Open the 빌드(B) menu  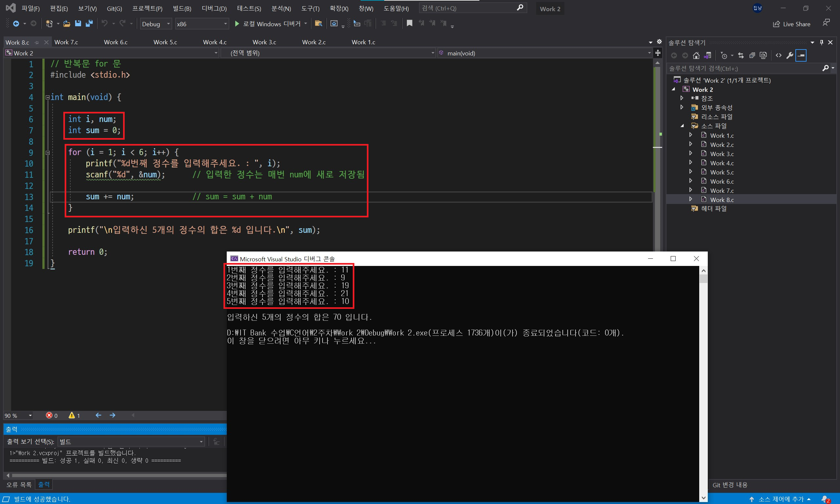(x=182, y=9)
